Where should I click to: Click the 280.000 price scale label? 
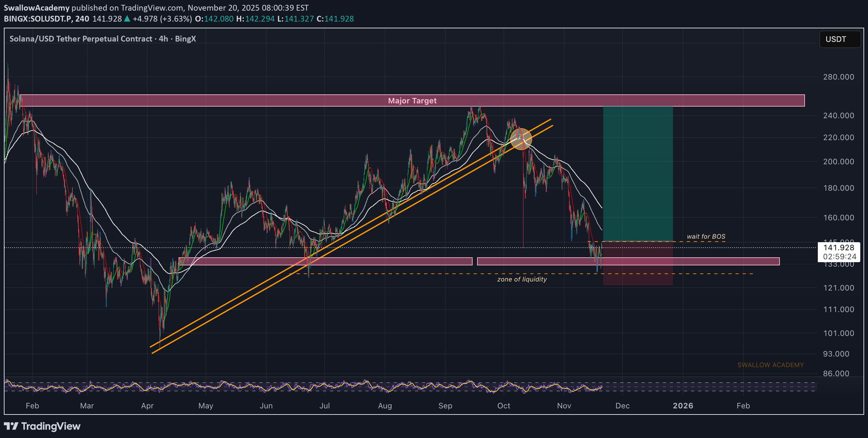point(838,77)
